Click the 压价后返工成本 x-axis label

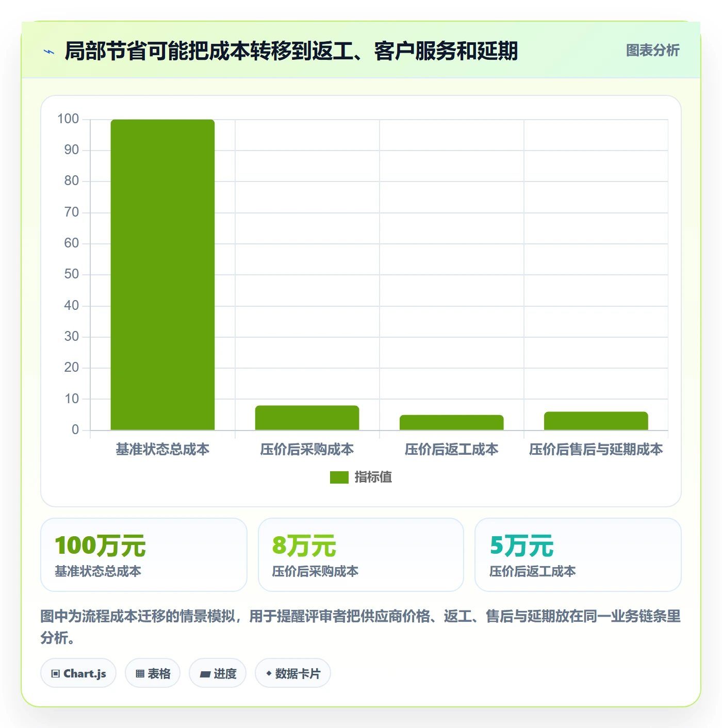tap(451, 450)
